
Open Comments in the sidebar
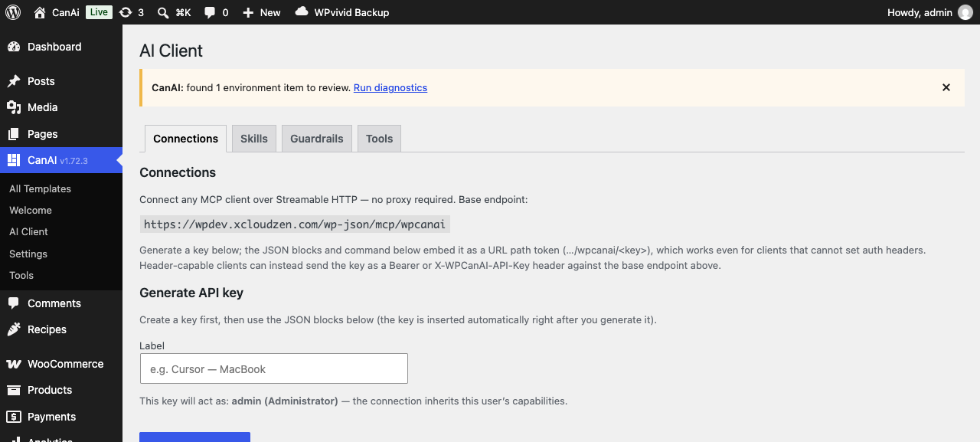pos(61,303)
